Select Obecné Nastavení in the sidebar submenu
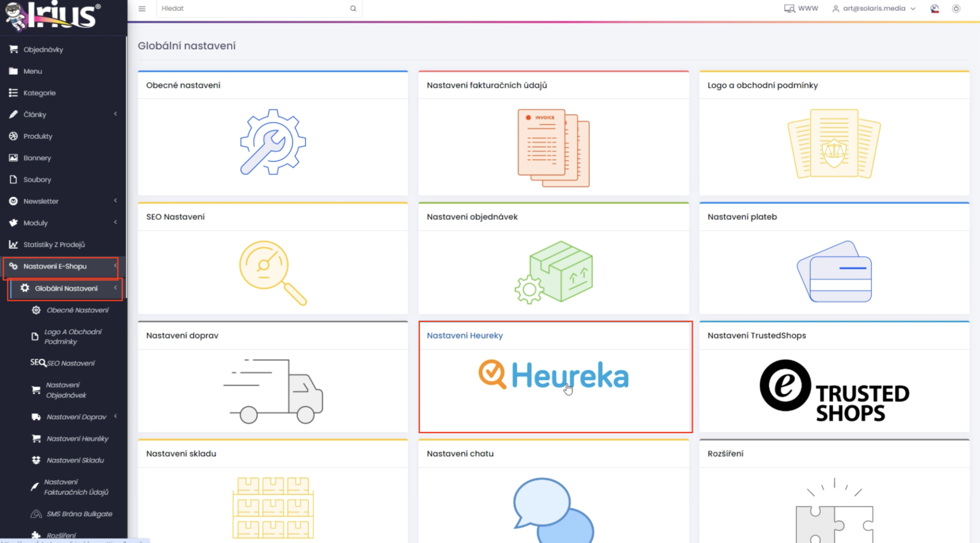The image size is (980, 543). 78,310
